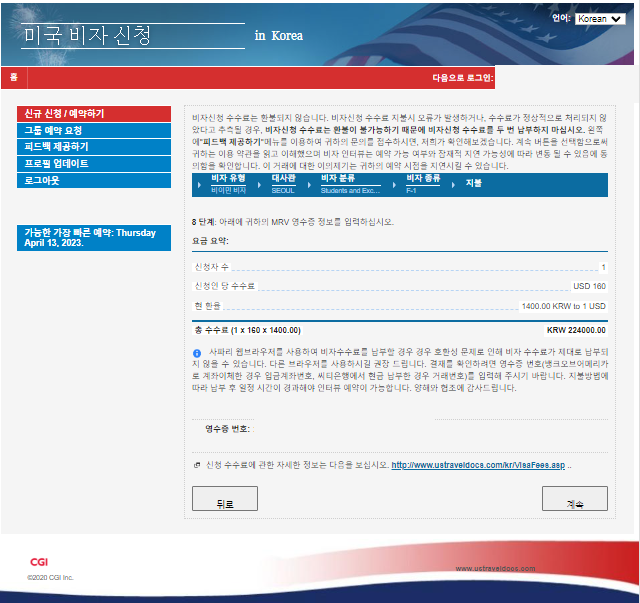Open the language dropdown set to Korean
Viewport: 640px width, 603px height.
tap(600, 19)
